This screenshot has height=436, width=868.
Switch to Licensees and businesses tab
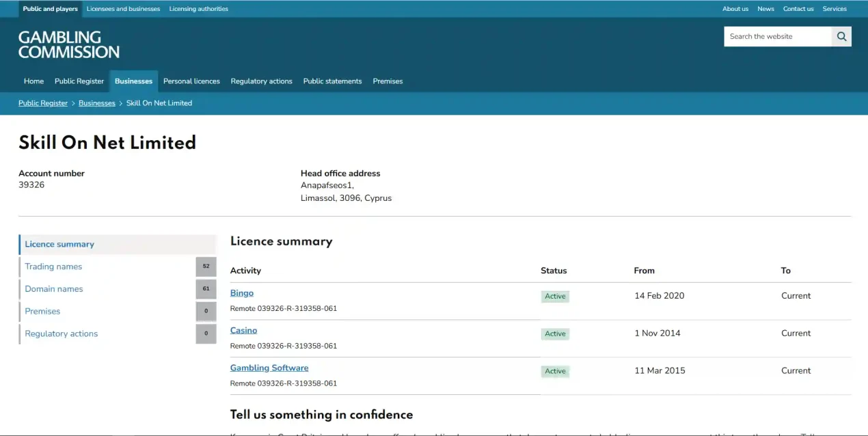click(123, 9)
